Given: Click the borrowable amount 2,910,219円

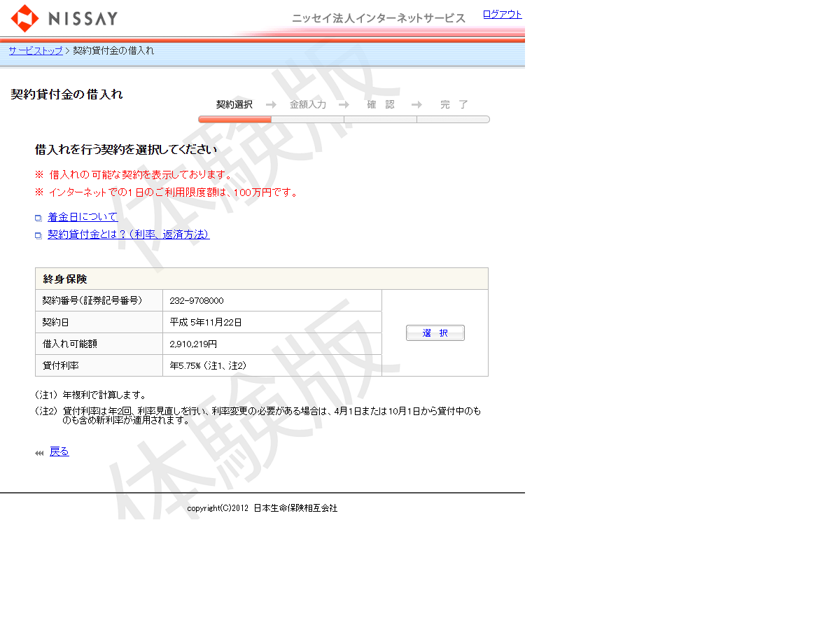Looking at the screenshot, I should click(193, 344).
